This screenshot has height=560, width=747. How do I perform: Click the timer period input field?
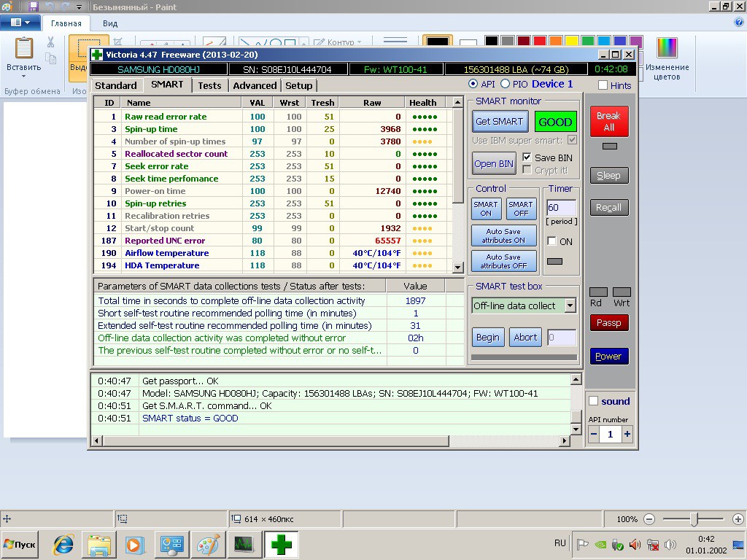tap(561, 207)
